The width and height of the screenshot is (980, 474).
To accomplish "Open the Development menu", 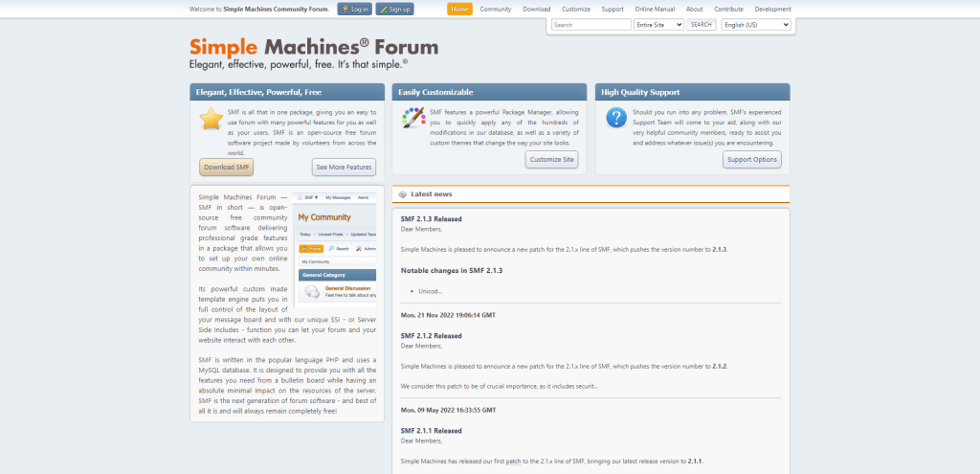I will (772, 10).
